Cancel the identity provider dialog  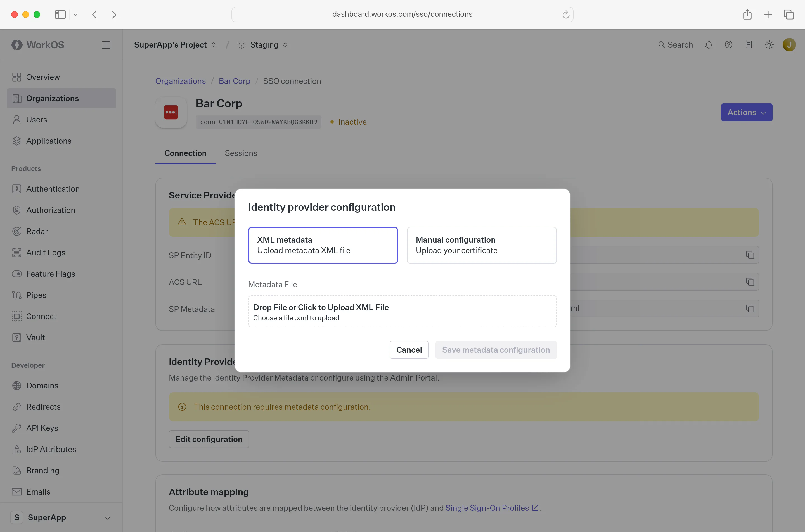click(409, 350)
